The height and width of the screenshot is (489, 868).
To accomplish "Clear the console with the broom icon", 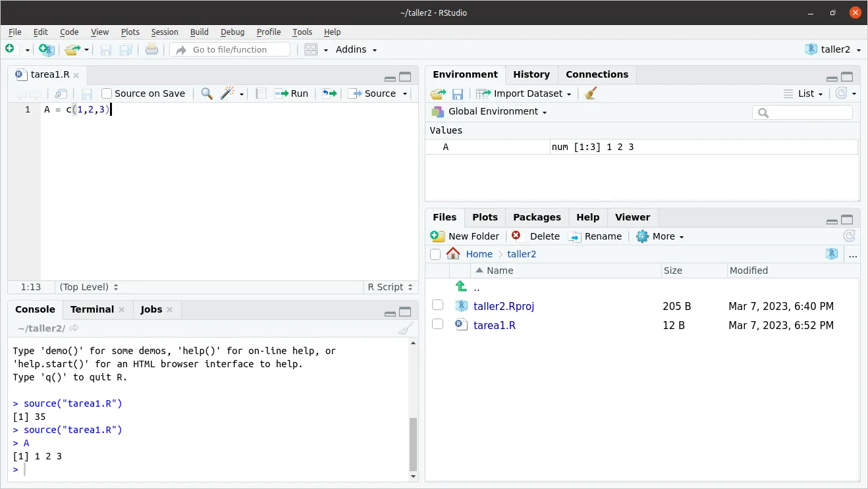I will [x=406, y=328].
